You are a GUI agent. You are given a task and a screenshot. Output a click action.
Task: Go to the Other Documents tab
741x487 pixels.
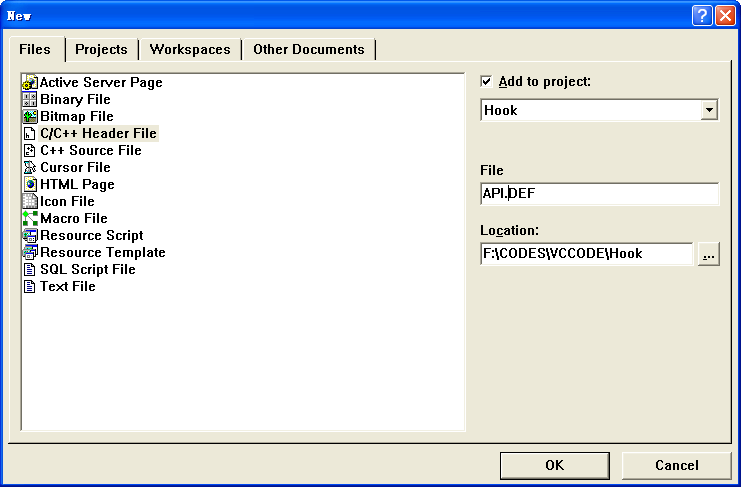(x=309, y=50)
